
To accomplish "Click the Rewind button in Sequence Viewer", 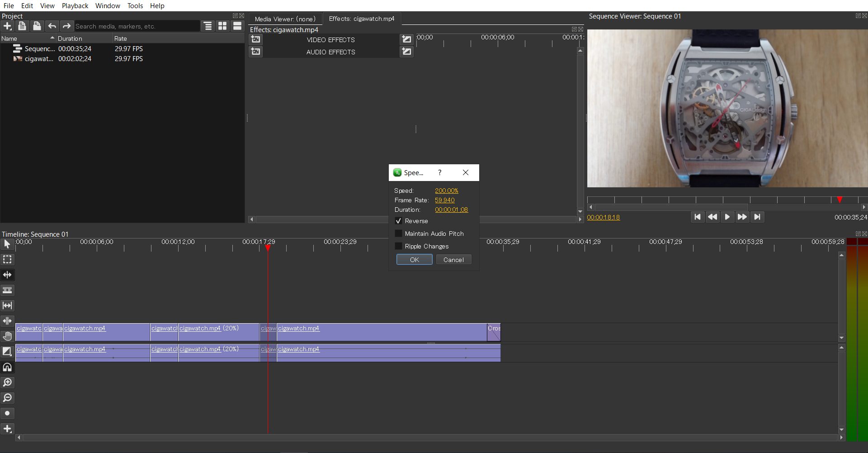I will tap(712, 217).
